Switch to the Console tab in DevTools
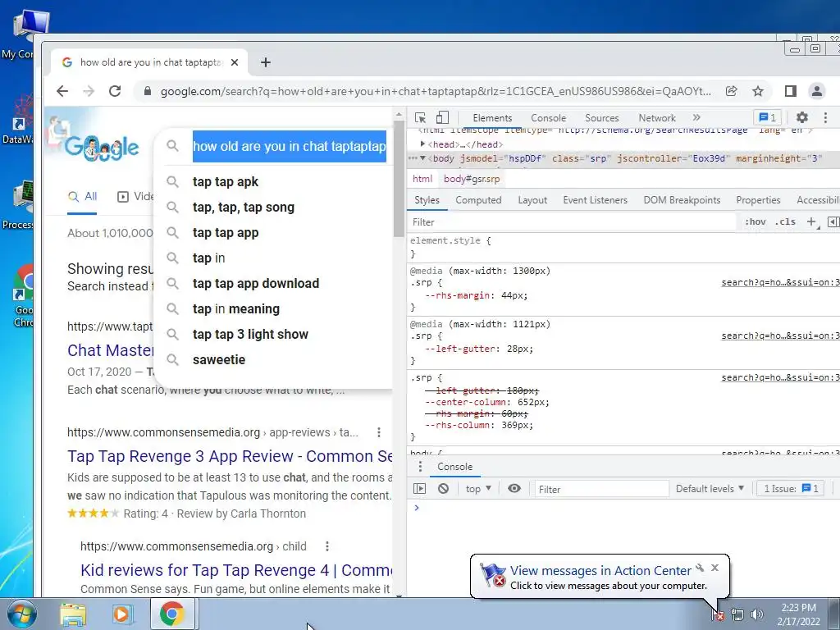The width and height of the screenshot is (840, 630). (548, 118)
